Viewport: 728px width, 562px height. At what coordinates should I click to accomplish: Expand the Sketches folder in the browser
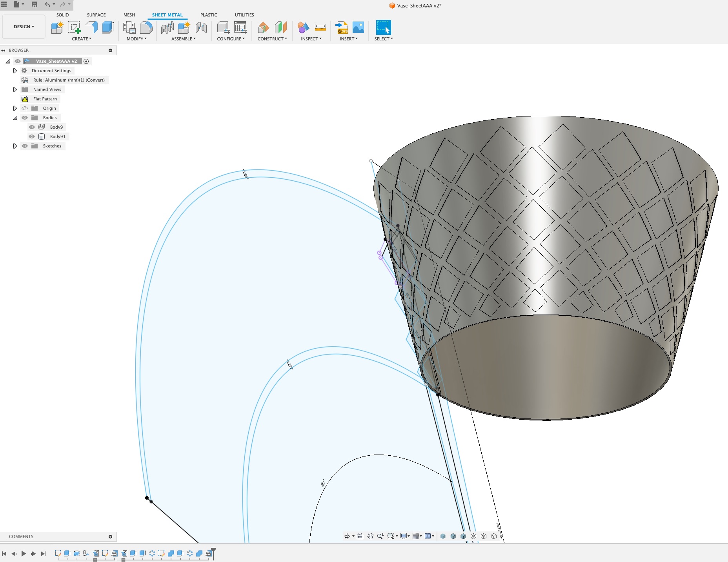15,146
